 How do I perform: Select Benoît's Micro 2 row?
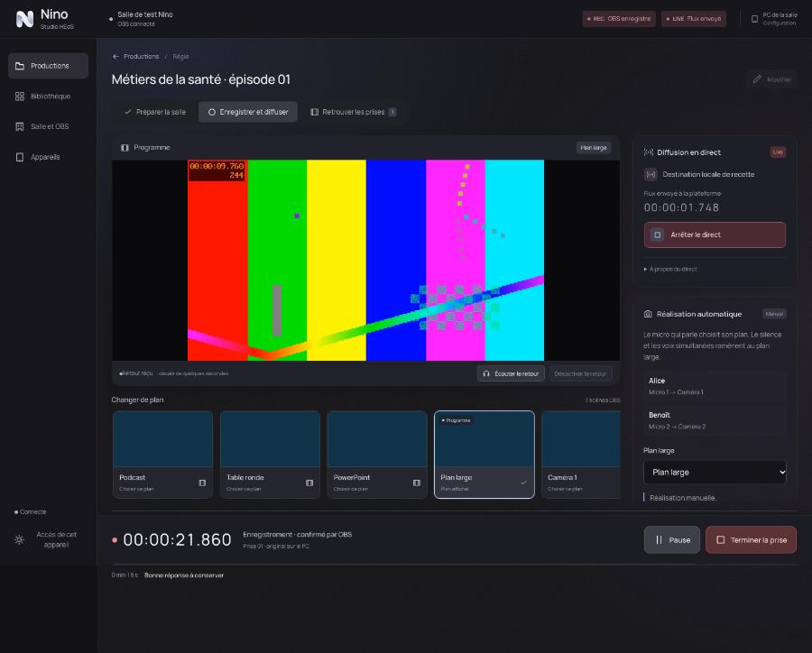[715, 420]
